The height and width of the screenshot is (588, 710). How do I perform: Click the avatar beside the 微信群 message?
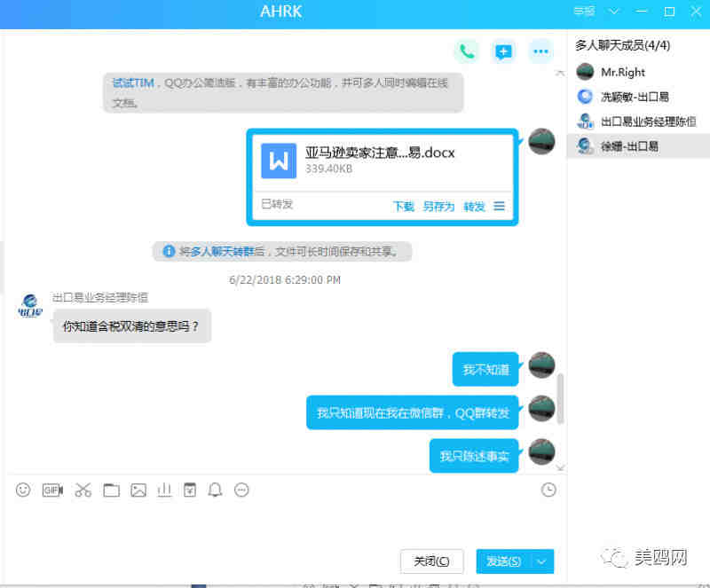click(541, 408)
